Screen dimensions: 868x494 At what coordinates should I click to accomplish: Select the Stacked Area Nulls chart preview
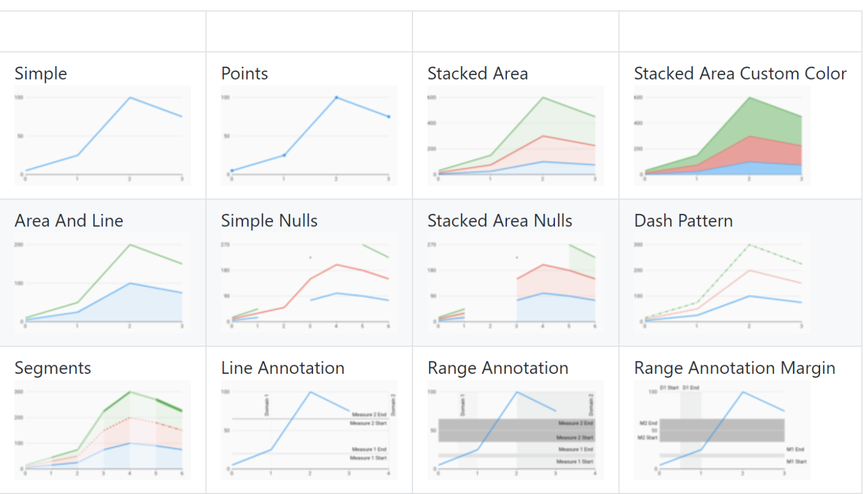click(x=515, y=283)
